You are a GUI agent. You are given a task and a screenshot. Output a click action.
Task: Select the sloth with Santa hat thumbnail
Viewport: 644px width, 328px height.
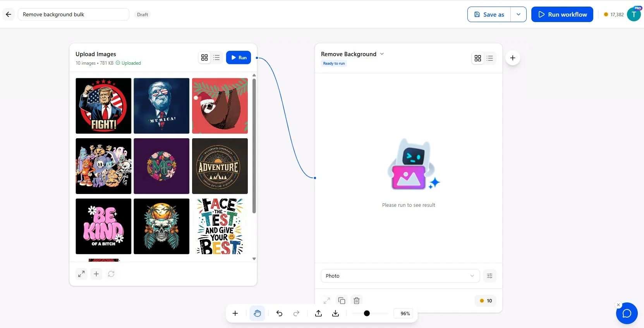tap(220, 106)
